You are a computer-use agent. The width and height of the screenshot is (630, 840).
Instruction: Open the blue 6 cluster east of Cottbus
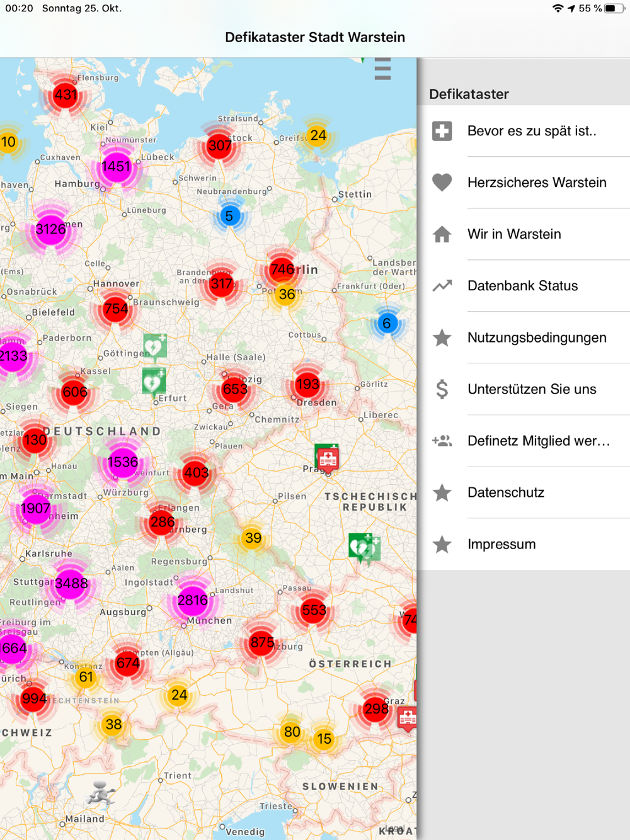pyautogui.click(x=387, y=324)
